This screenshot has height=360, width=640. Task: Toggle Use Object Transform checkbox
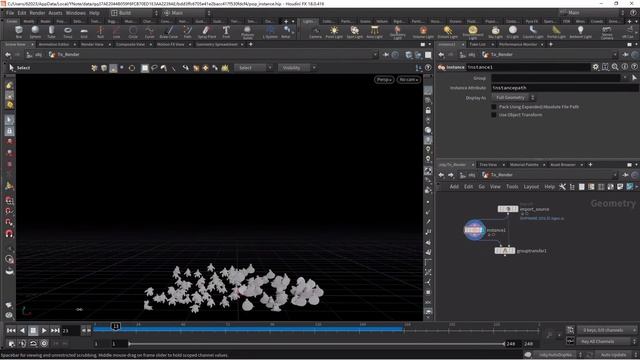(x=493, y=115)
